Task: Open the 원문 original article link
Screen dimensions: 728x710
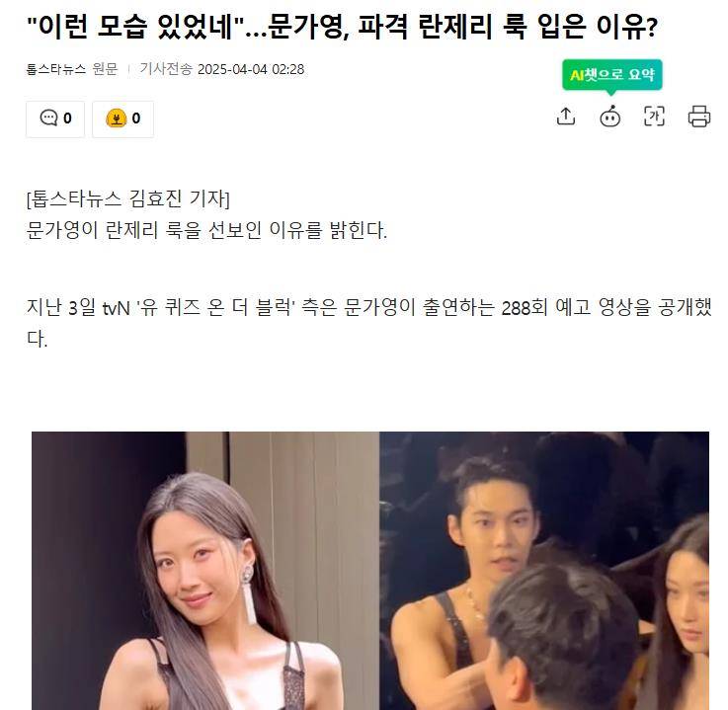Action: click(105, 69)
